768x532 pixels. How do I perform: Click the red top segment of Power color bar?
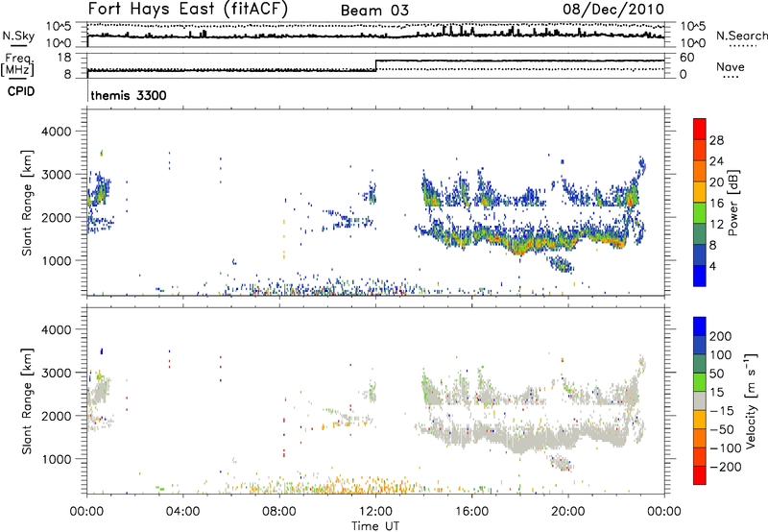[x=700, y=129]
